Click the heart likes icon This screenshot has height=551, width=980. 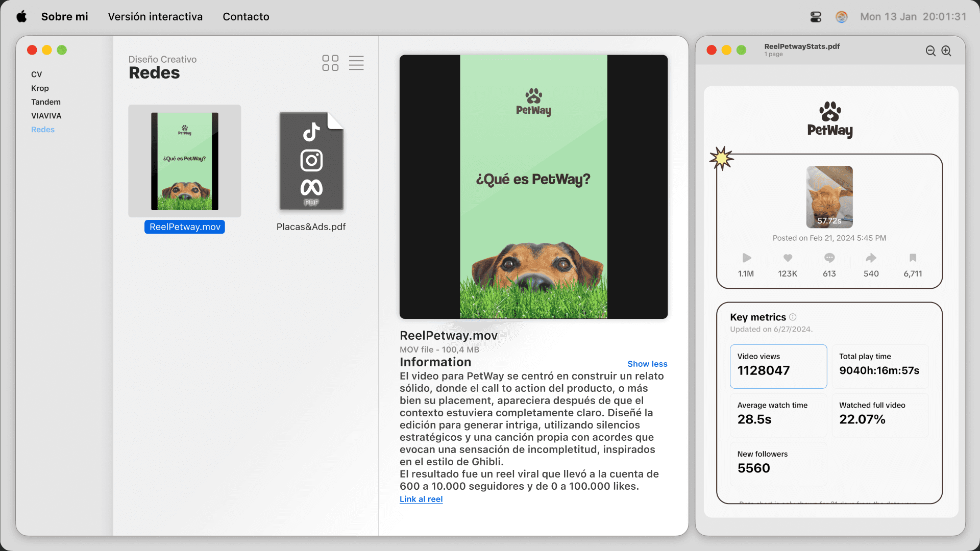[x=788, y=258]
